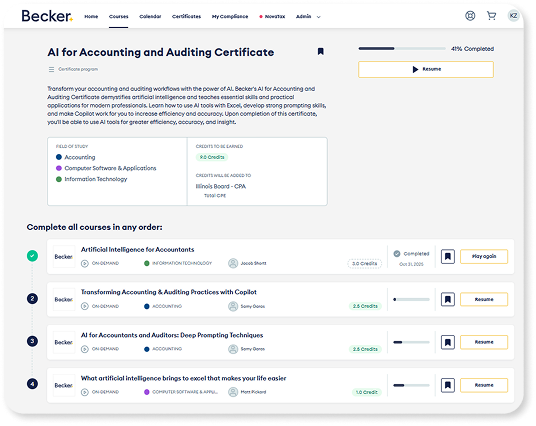Click step 3 circle marker
Viewport: 536px width, 426px height.
point(32,341)
